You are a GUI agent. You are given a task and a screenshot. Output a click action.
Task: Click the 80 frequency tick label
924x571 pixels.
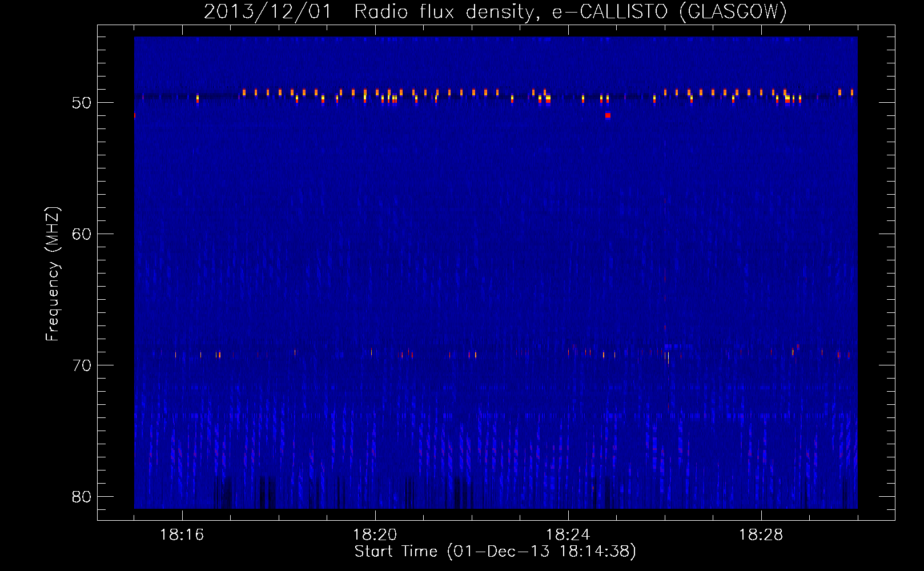click(x=82, y=497)
